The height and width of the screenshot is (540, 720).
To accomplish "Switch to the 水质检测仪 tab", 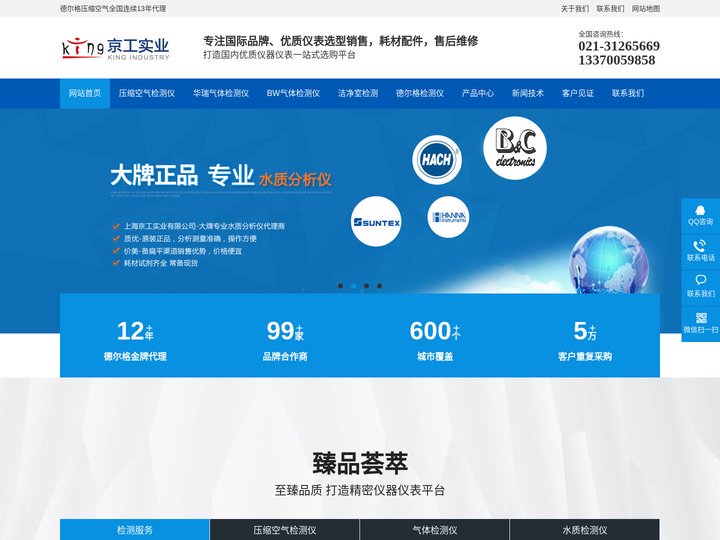I will click(x=585, y=530).
